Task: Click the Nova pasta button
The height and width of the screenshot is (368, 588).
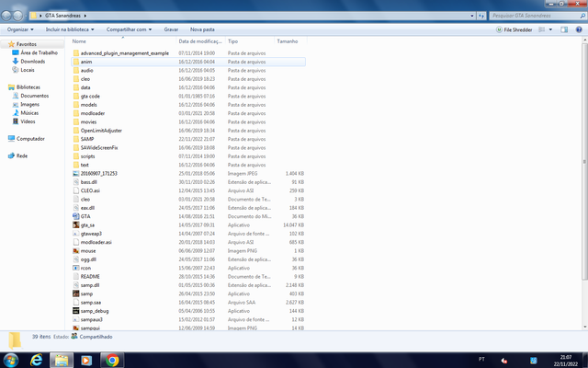Action: pos(202,29)
